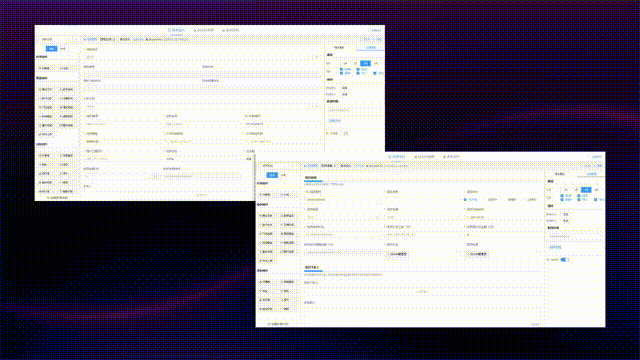Click the collapse control at bottom of front window's sidebar
Viewport: 640px width, 360px height.
click(x=278, y=324)
